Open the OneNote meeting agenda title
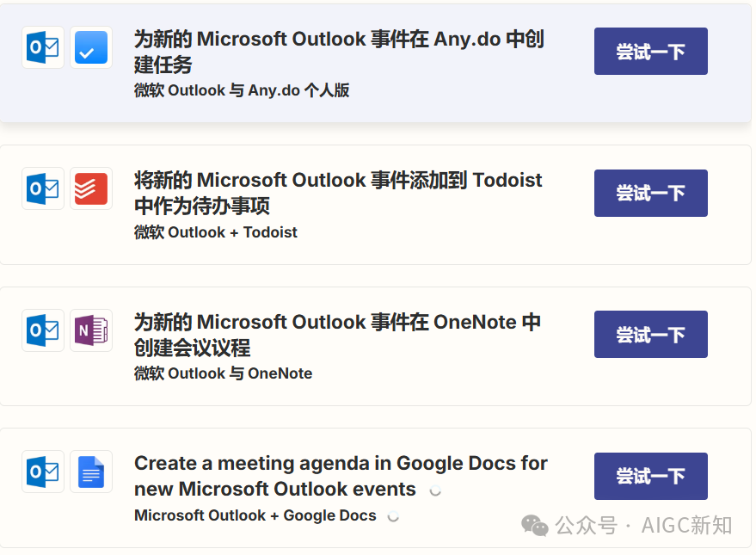Image resolution: width=756 pixels, height=555 pixels. pos(337,335)
